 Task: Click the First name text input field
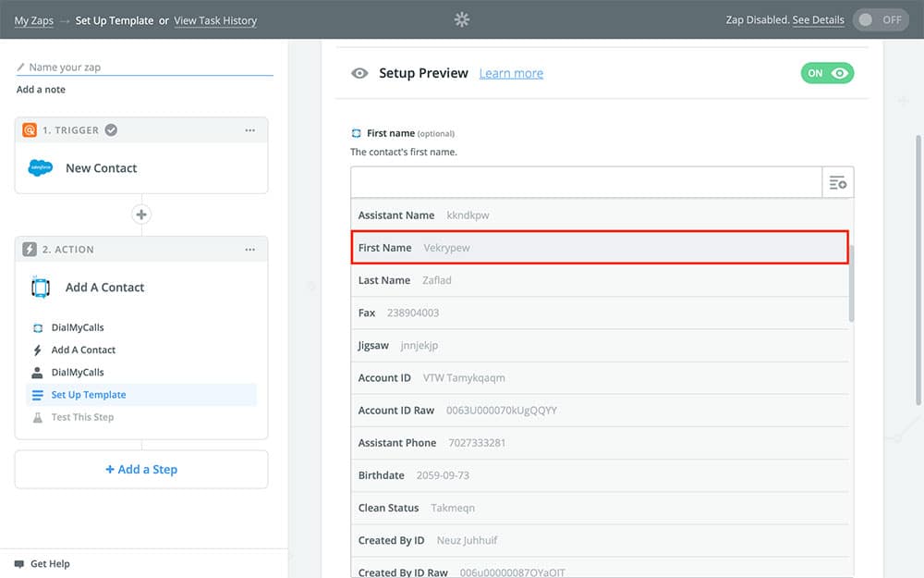pos(586,183)
